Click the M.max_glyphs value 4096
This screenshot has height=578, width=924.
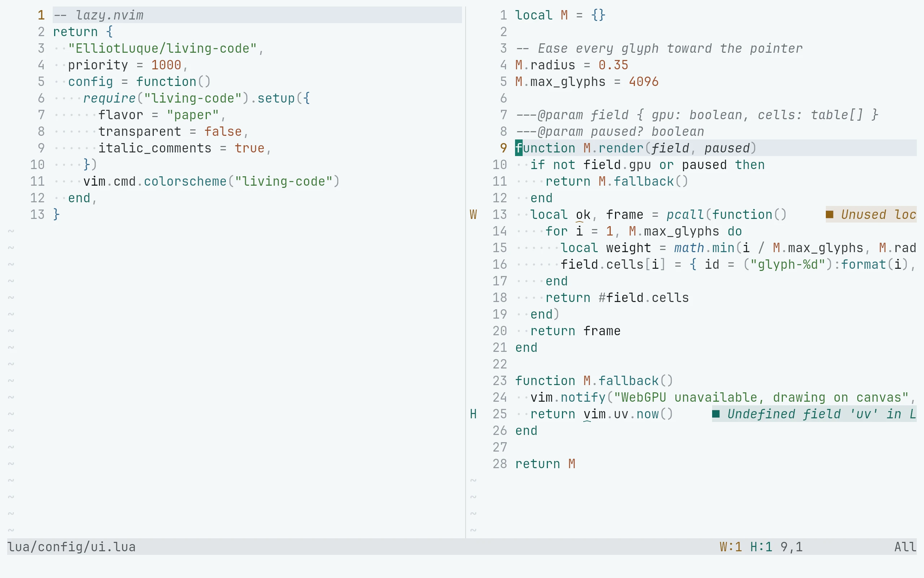pos(644,81)
